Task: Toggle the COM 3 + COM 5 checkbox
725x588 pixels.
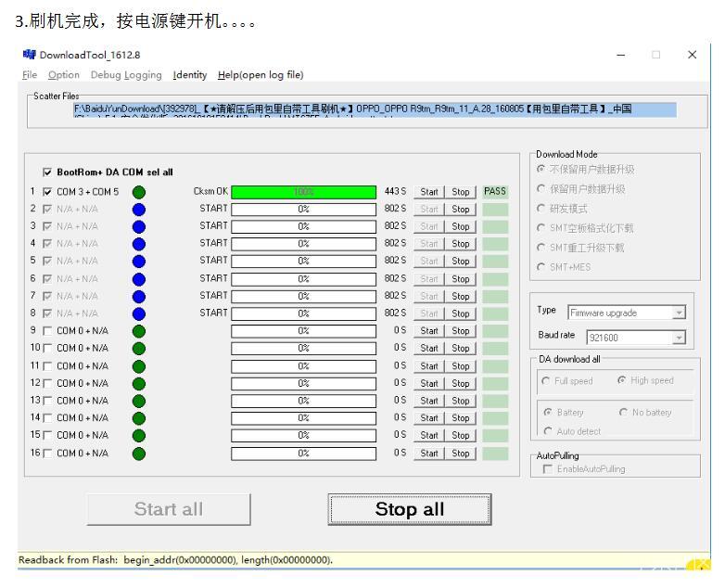Action: coord(47,192)
